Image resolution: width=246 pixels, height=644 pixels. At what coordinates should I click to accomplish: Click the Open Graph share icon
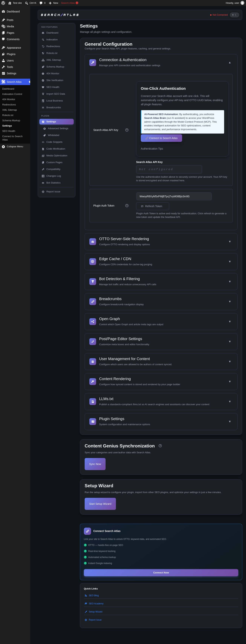(x=93, y=322)
